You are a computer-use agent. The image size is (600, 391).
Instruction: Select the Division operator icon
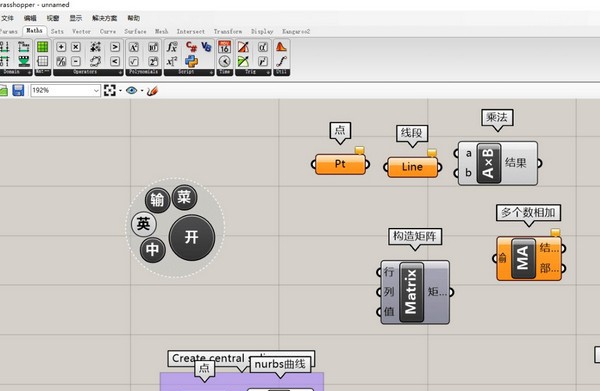pyautogui.click(x=61, y=61)
